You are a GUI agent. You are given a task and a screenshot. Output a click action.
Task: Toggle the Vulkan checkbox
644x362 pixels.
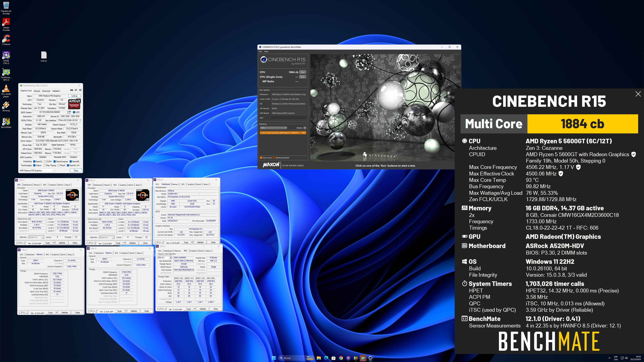pyautogui.click(x=34, y=165)
